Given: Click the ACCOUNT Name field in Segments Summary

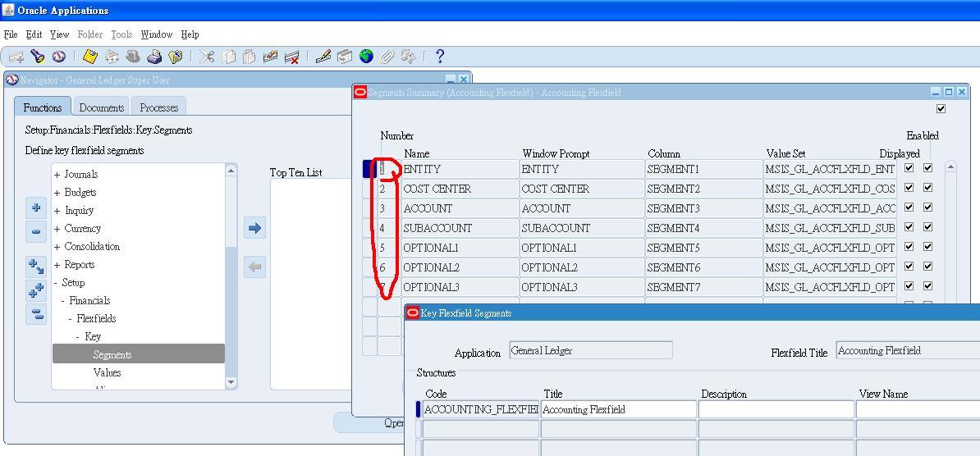Looking at the screenshot, I should 460,208.
